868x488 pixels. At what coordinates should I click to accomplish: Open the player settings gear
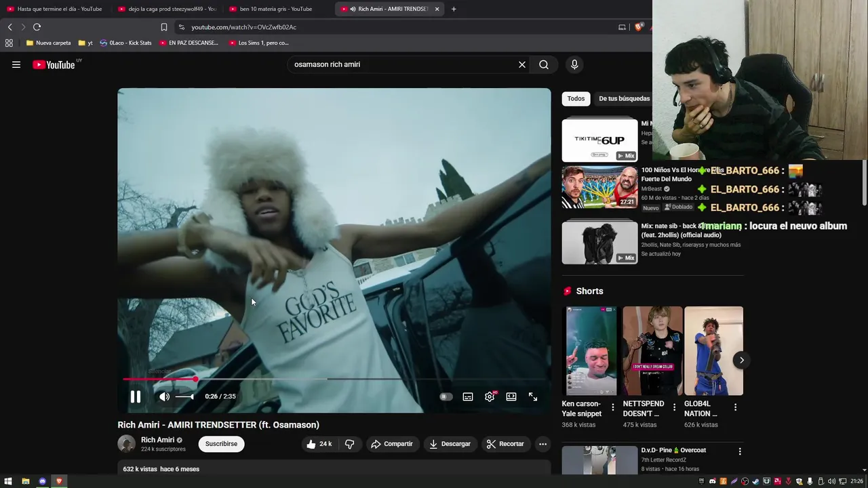click(490, 396)
